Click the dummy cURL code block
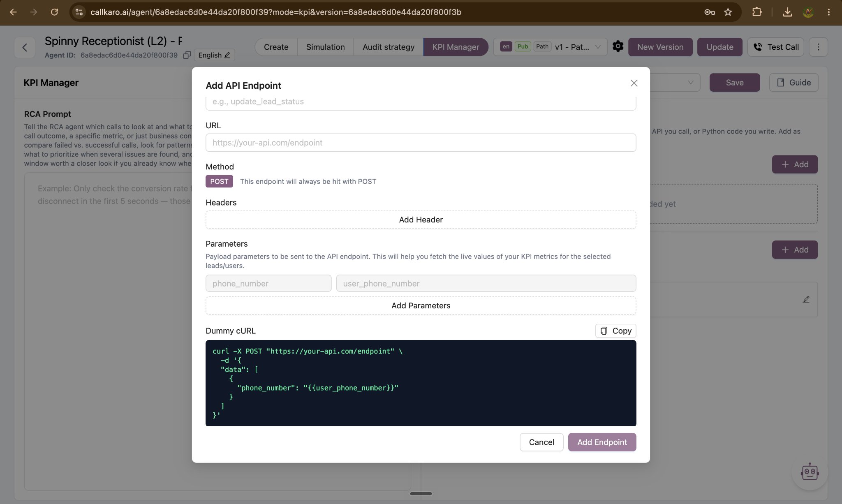The image size is (842, 504). point(421,383)
